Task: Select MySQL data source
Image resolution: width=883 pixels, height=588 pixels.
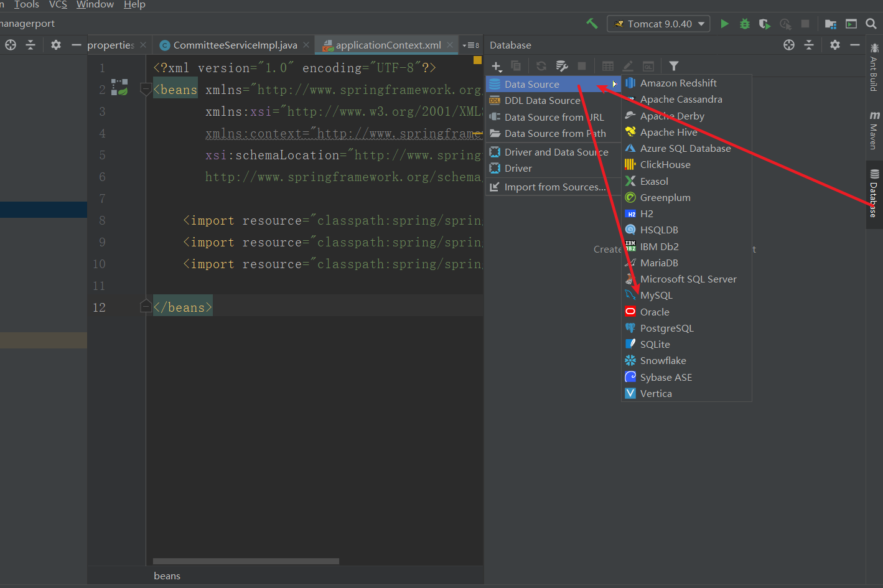Action: (686, 295)
